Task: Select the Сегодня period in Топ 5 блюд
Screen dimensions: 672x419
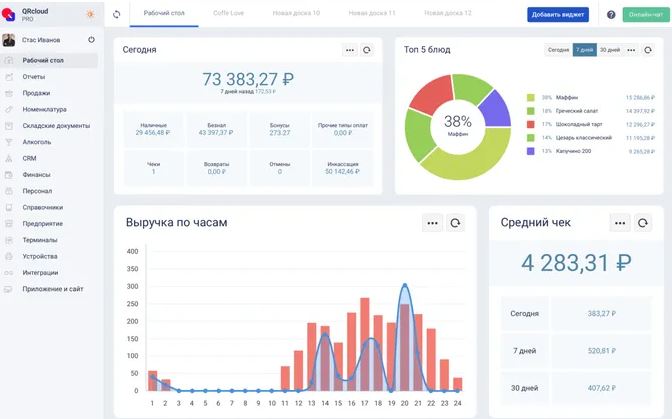Action: pyautogui.click(x=558, y=50)
